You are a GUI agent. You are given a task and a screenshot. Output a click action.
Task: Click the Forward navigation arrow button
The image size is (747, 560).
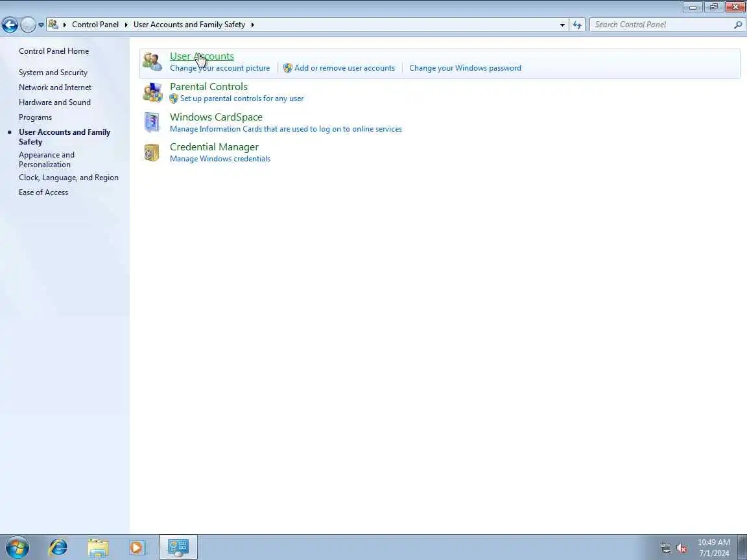click(28, 25)
